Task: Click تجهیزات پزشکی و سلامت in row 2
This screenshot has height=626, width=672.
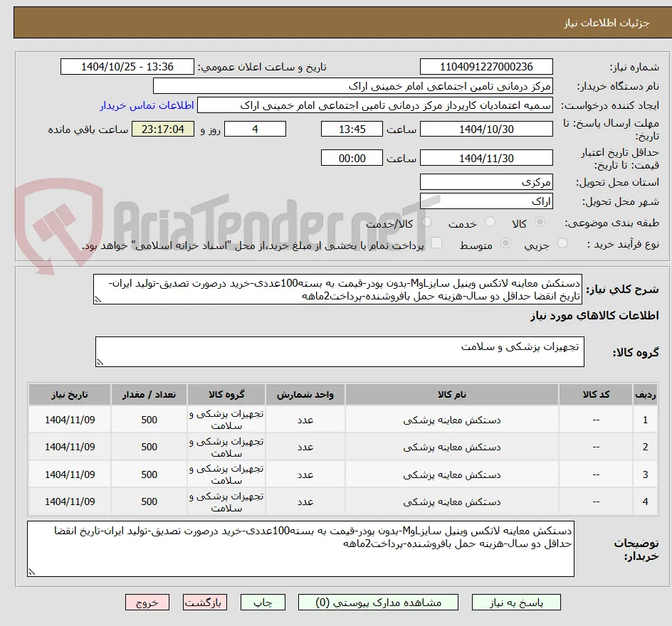Action: point(226,447)
